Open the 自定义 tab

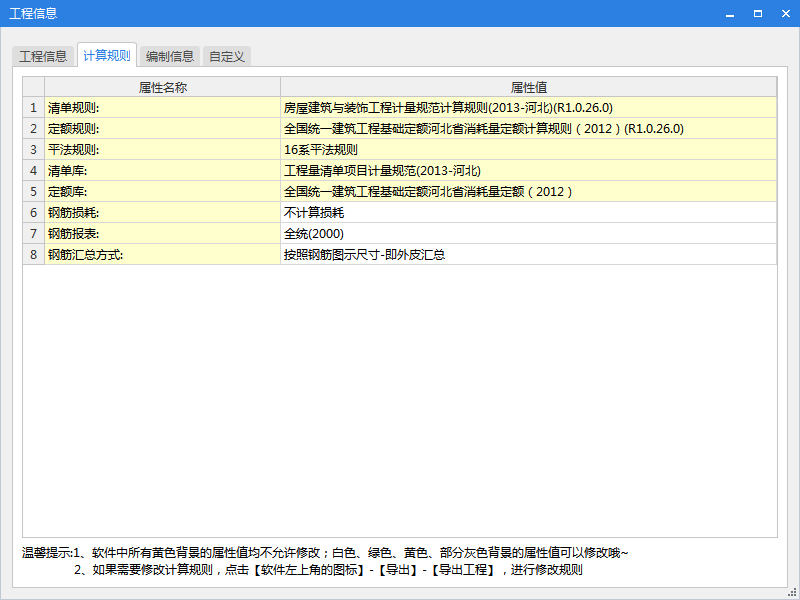[x=227, y=56]
